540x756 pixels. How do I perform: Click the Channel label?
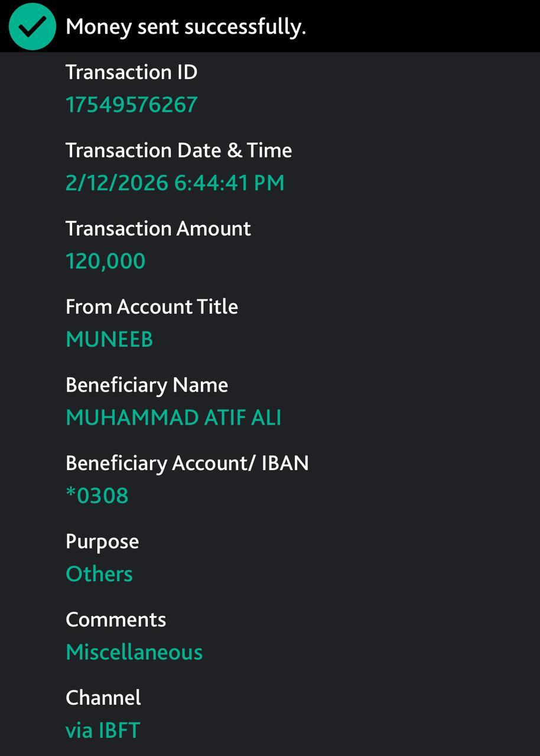(x=103, y=698)
